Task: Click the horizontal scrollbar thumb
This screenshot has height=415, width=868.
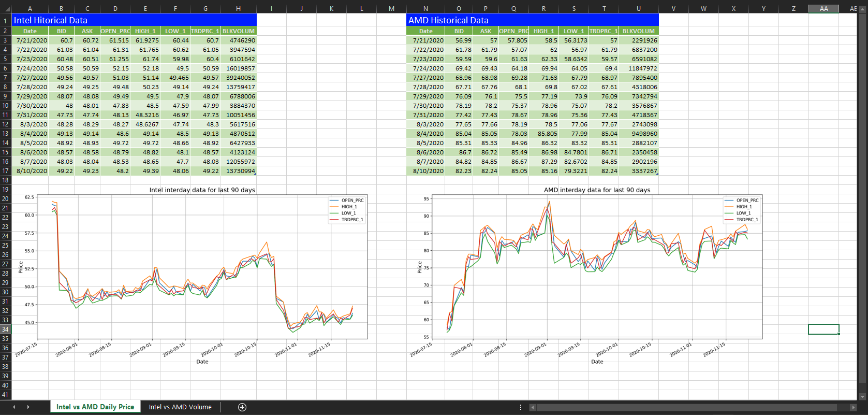Action: point(687,407)
